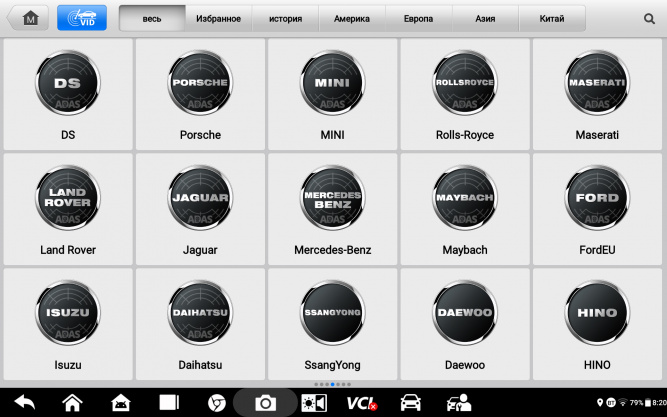The image size is (667, 417).
Task: Go back with the back arrow
Action: 25,402
